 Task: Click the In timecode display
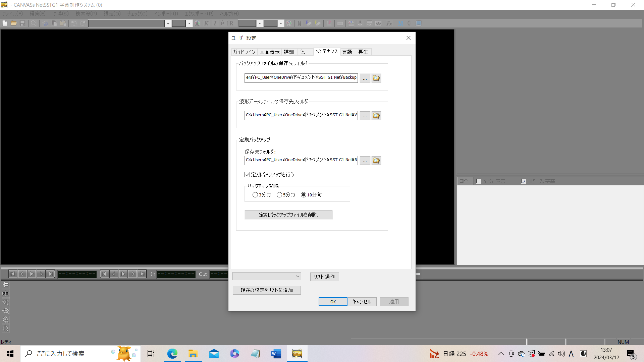(176, 274)
